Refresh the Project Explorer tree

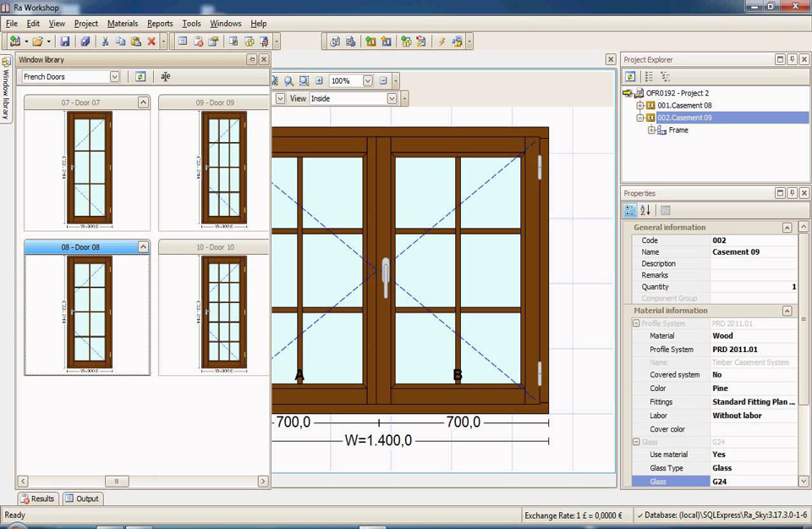click(x=630, y=77)
